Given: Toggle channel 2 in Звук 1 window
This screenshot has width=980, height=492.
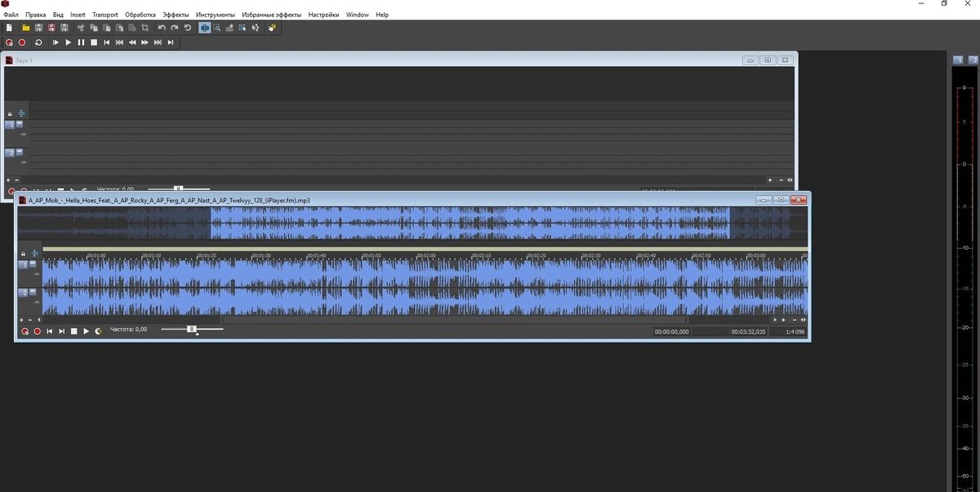Looking at the screenshot, I should (x=10, y=153).
